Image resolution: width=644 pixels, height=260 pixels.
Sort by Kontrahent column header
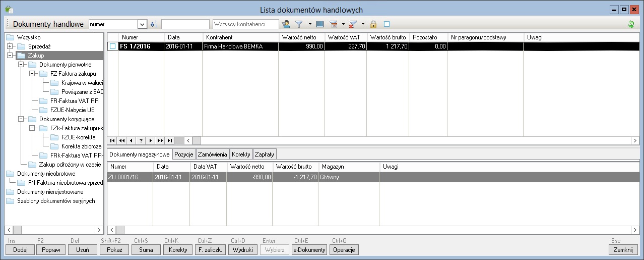tap(240, 37)
